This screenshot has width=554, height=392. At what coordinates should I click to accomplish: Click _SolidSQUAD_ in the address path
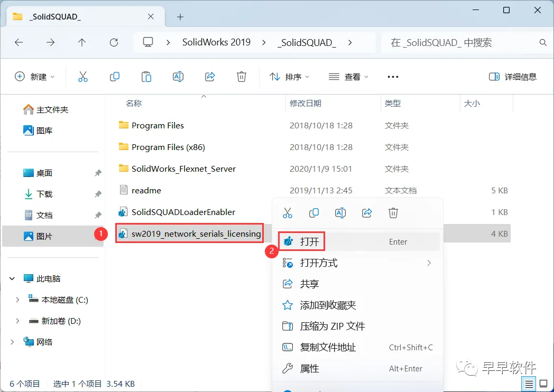pos(307,43)
